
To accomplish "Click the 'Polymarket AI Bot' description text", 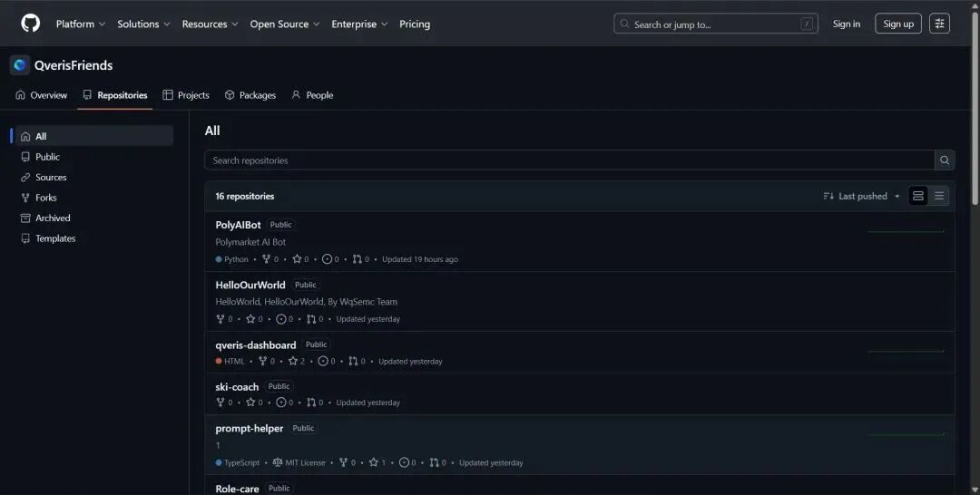I will coord(250,241).
